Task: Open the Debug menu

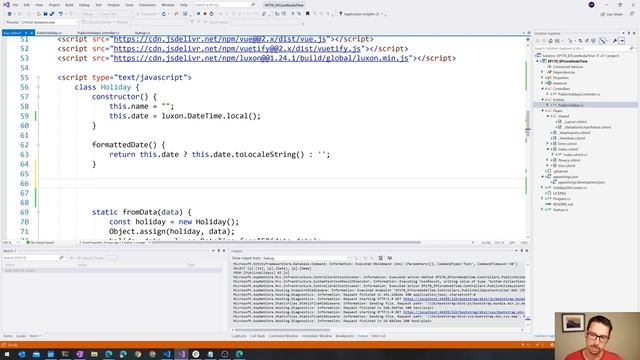Action: [x=84, y=5]
